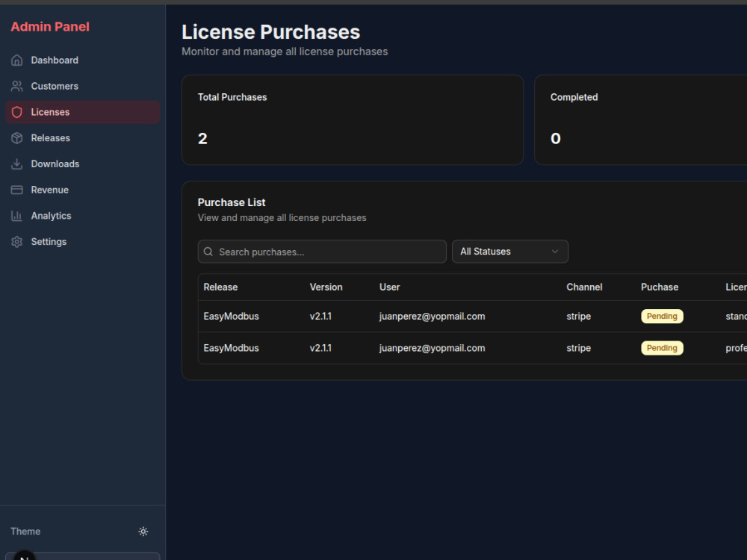Click the search magnifier icon

[208, 252]
